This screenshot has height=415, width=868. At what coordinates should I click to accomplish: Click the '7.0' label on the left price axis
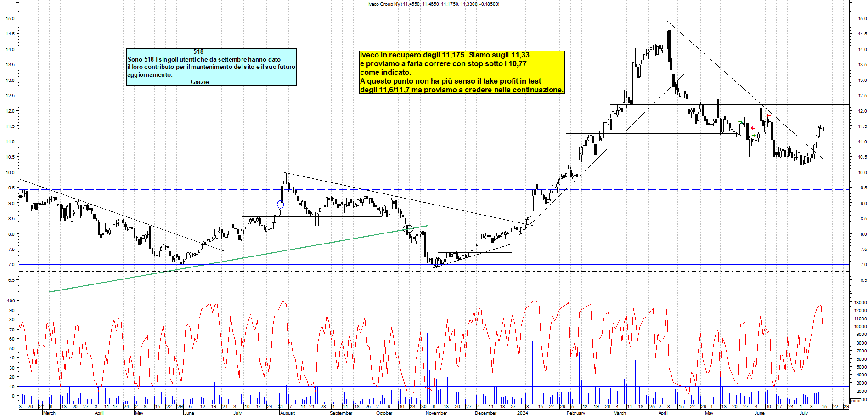[x=11, y=265]
